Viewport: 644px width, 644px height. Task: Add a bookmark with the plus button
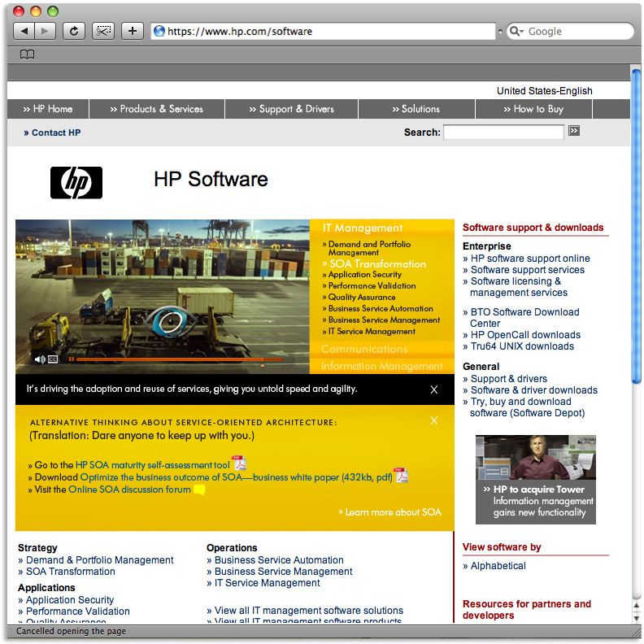pyautogui.click(x=133, y=31)
